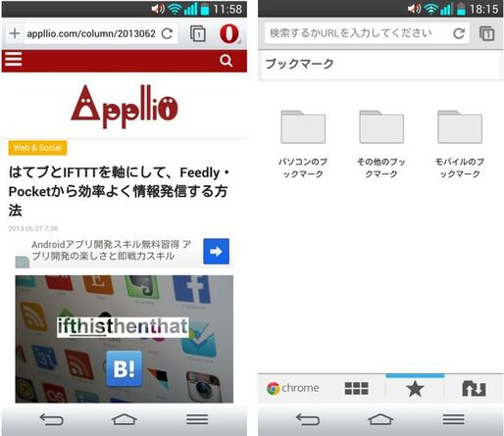The image size is (504, 436).
Task: Tap the Wi-Fi icon in left status bar
Action: coord(175,9)
